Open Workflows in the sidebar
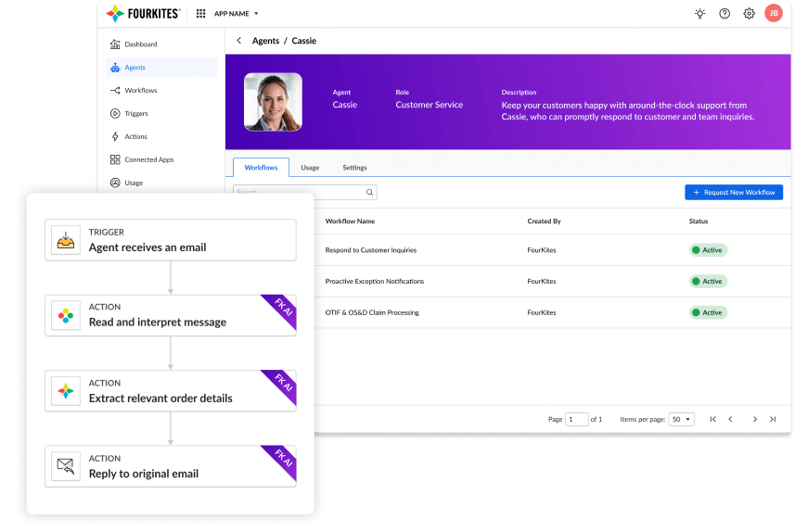 (x=161, y=90)
